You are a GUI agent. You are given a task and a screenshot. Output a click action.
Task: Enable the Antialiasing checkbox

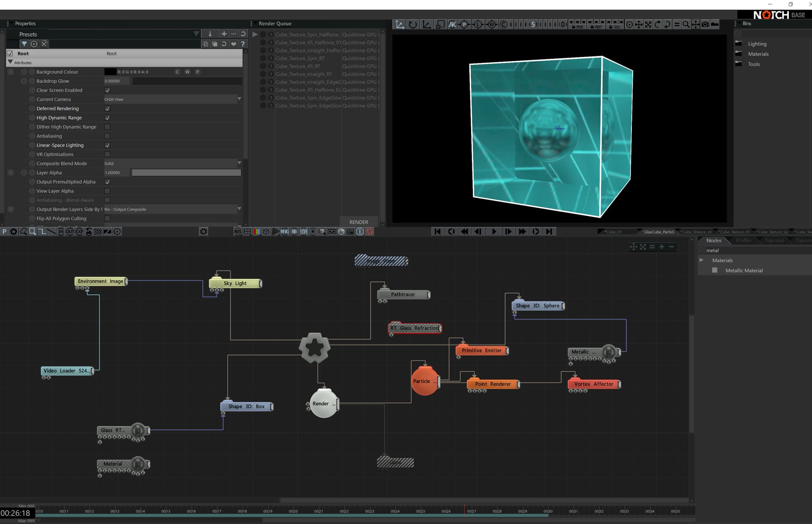pyautogui.click(x=107, y=136)
